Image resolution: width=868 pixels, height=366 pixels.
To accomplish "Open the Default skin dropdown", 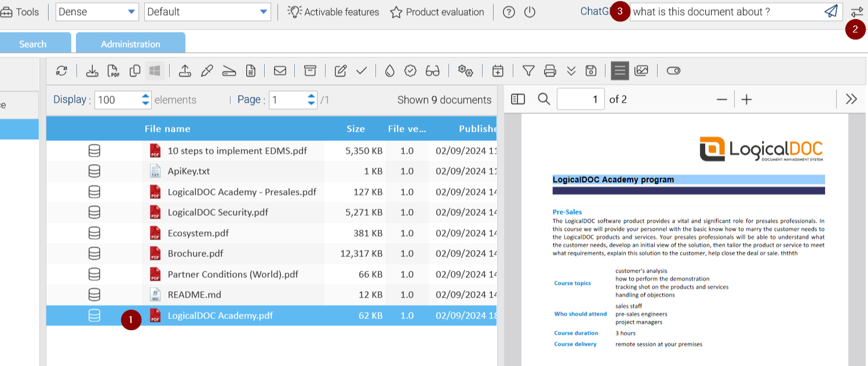I will [207, 12].
